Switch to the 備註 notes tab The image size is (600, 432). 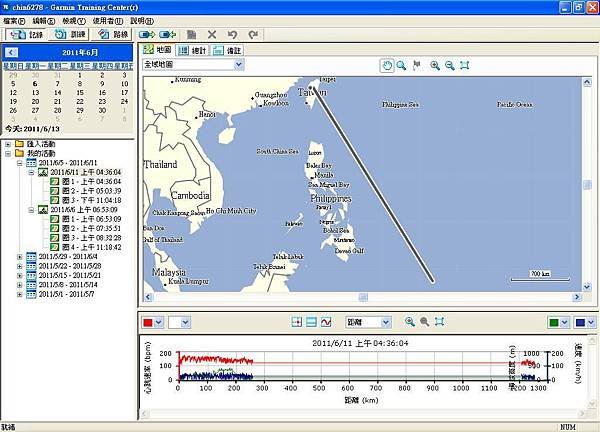[x=227, y=50]
